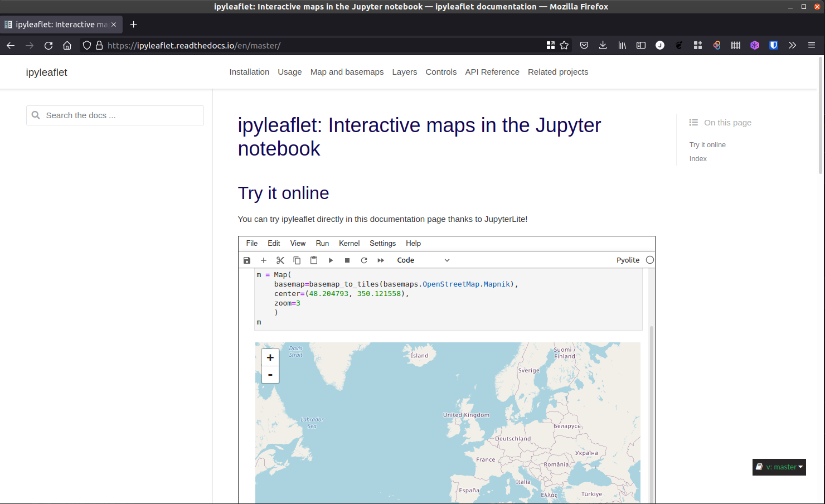Screen dimensions: 825x504
Task: Check the Pyolite kernel status circle
Action: point(650,260)
